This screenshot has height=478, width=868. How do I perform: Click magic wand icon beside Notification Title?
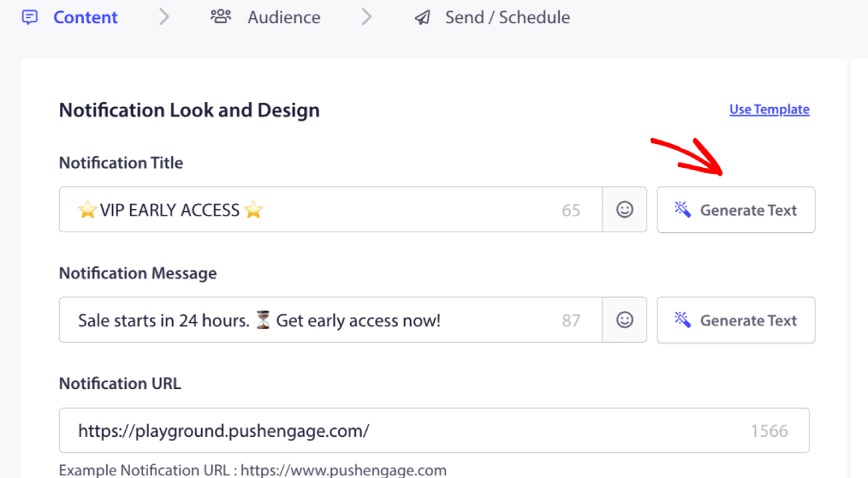pos(683,210)
